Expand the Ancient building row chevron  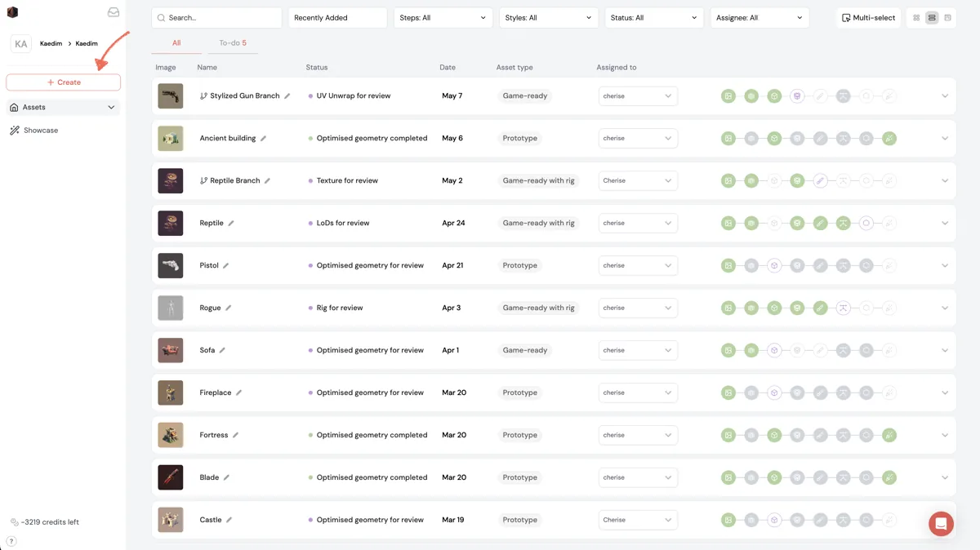tap(945, 139)
